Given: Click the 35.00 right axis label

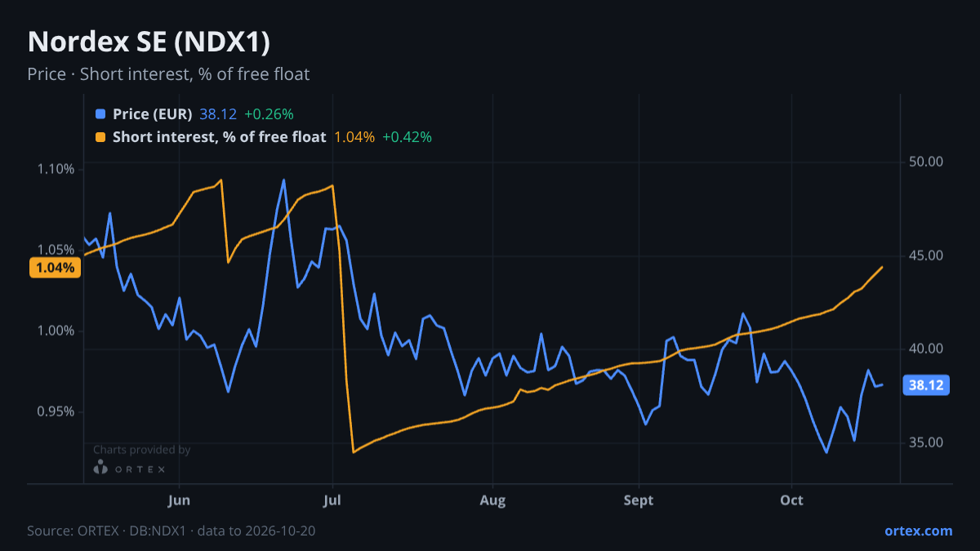Looking at the screenshot, I should (x=926, y=442).
